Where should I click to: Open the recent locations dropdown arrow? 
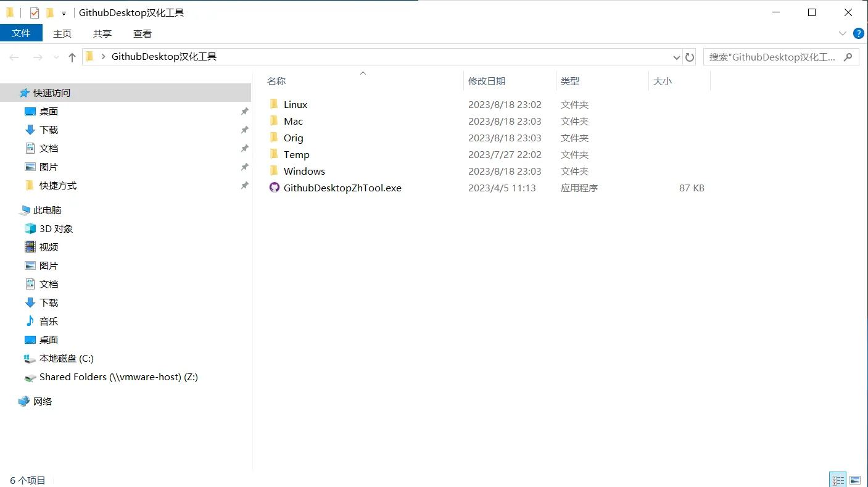click(57, 57)
